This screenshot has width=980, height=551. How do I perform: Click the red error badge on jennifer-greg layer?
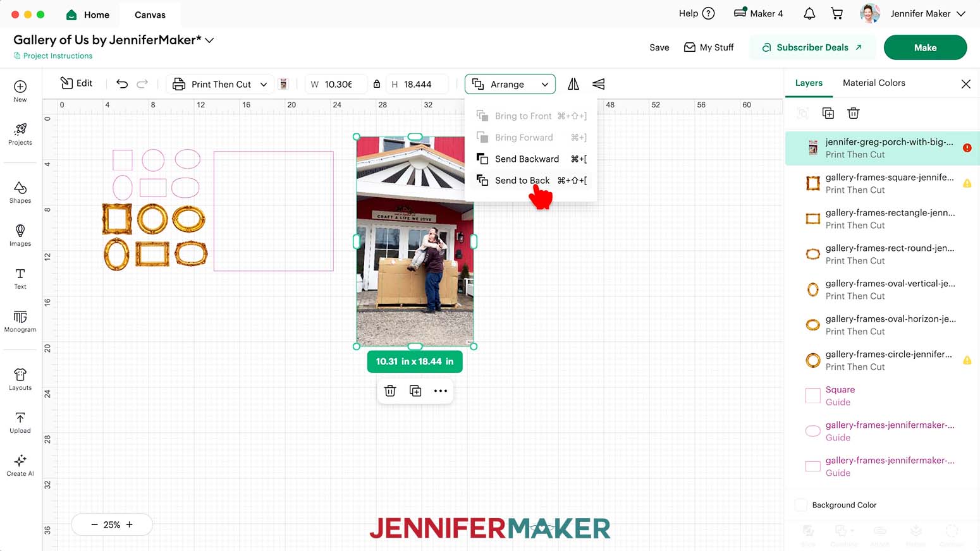point(967,148)
